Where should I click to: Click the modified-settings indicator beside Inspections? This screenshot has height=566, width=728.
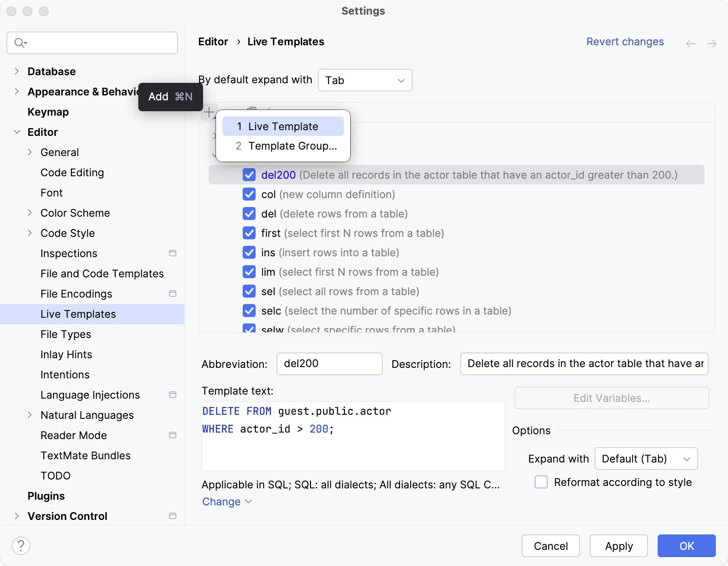pyautogui.click(x=173, y=253)
